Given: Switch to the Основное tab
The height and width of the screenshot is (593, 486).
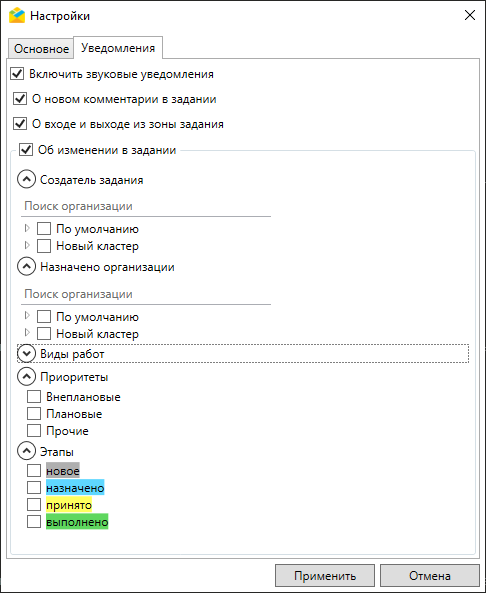Looking at the screenshot, I should tap(41, 48).
